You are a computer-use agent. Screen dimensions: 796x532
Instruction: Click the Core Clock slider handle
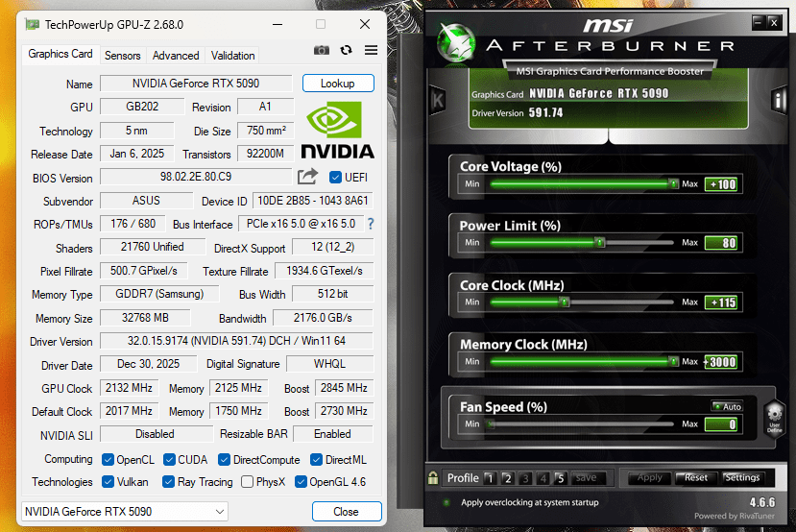click(564, 302)
